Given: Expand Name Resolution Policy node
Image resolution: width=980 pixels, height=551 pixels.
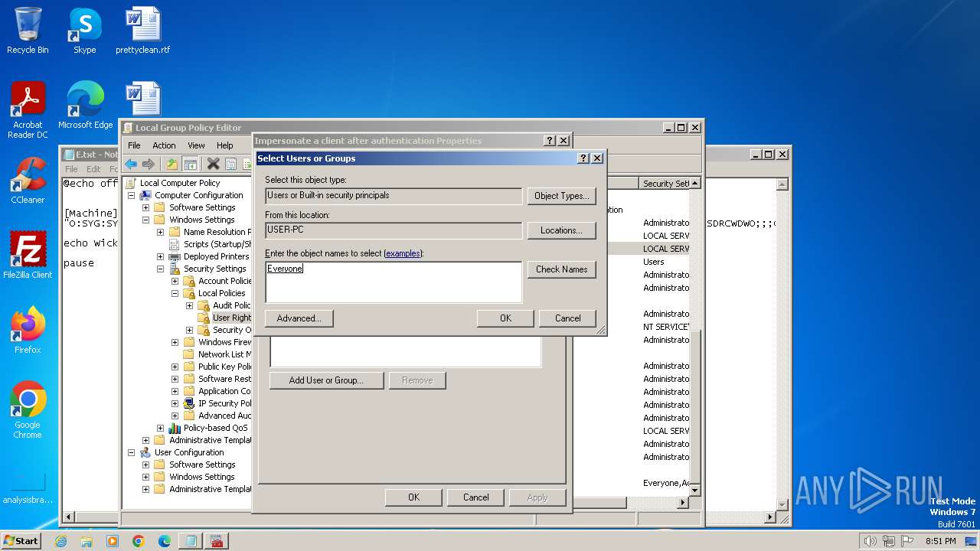Looking at the screenshot, I should pyautogui.click(x=160, y=232).
